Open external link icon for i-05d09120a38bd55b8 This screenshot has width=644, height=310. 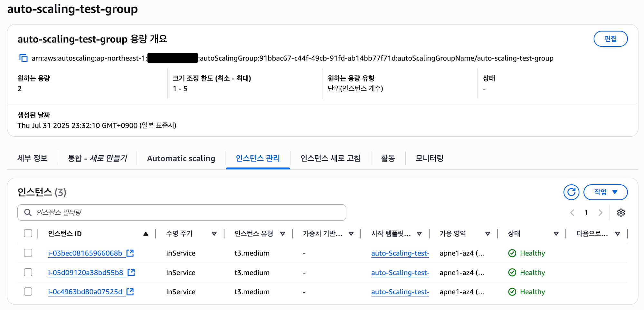[131, 272]
